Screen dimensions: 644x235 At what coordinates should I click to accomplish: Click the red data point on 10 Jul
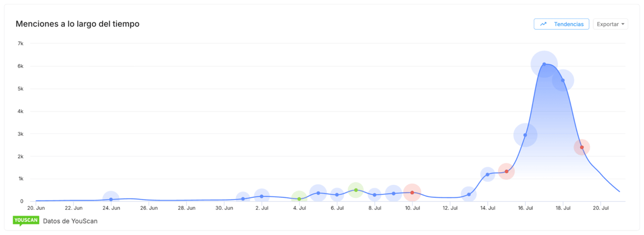[x=412, y=192]
